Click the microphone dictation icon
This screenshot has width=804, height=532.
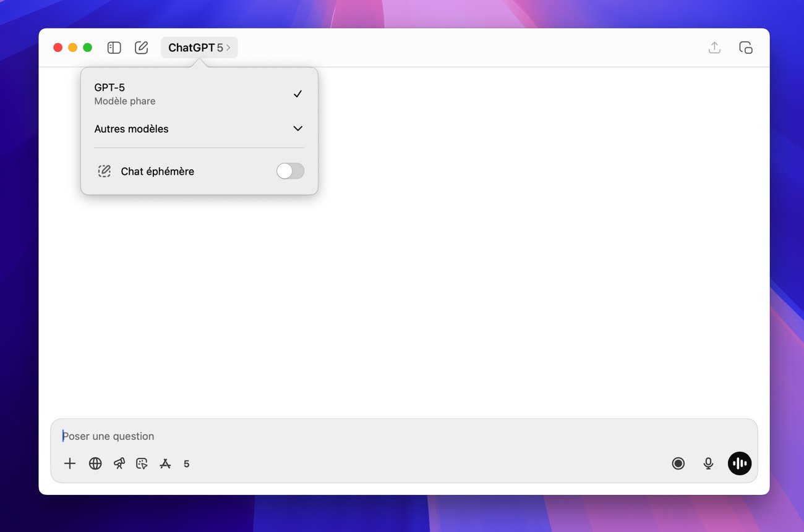[x=709, y=463]
